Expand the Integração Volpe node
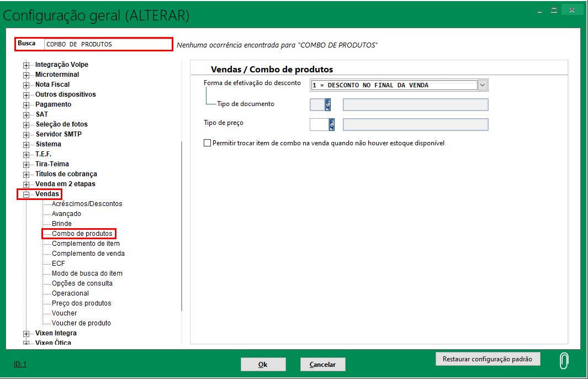 [26, 65]
